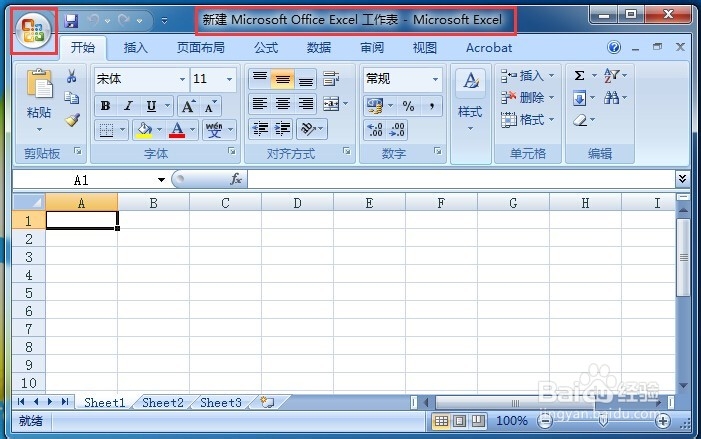Image resolution: width=701 pixels, height=439 pixels.
Task: Decrease decimal places
Action: point(397,130)
